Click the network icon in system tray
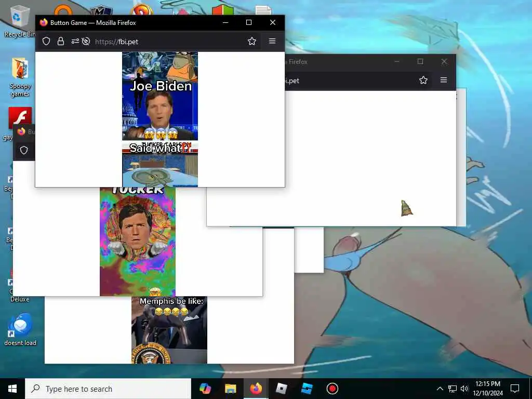This screenshot has height=399, width=532. tap(453, 389)
